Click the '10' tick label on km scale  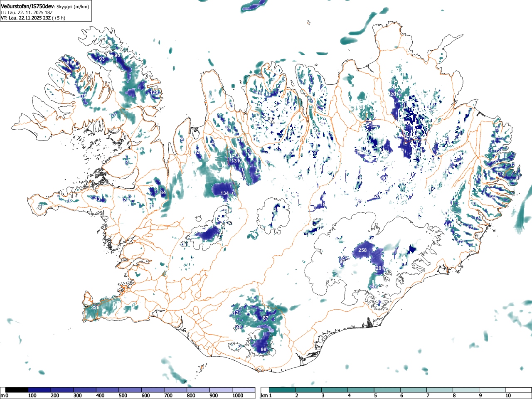[508, 396]
